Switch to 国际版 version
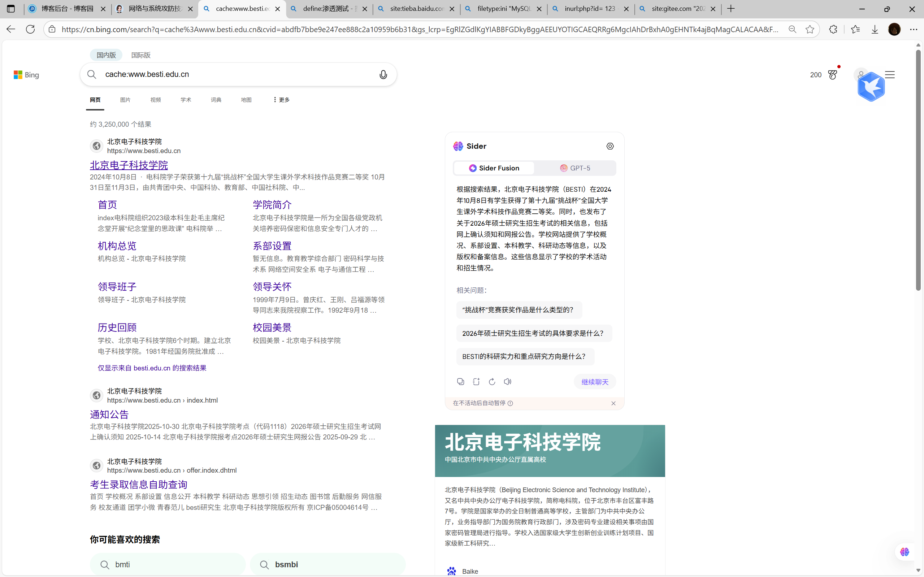Viewport: 924px width, 577px height. click(140, 55)
